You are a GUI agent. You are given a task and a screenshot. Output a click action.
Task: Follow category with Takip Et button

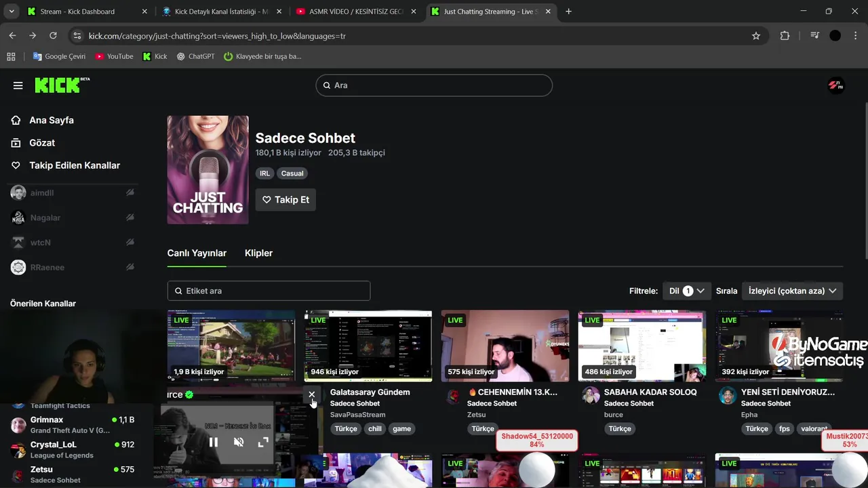(x=285, y=200)
